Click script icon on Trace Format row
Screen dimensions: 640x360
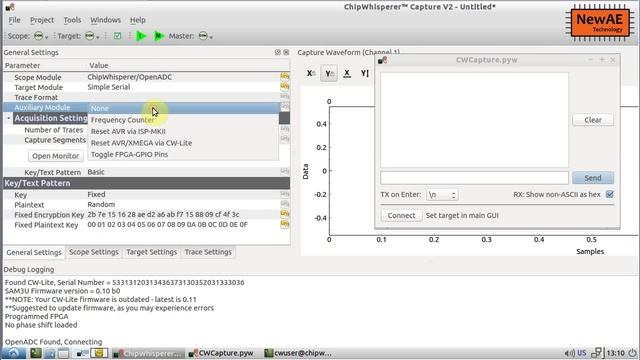tap(284, 97)
